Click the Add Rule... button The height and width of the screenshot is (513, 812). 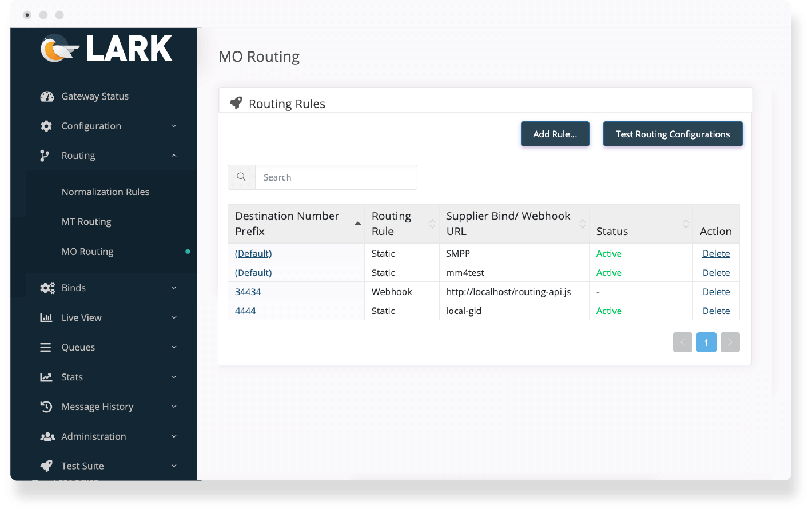point(555,134)
